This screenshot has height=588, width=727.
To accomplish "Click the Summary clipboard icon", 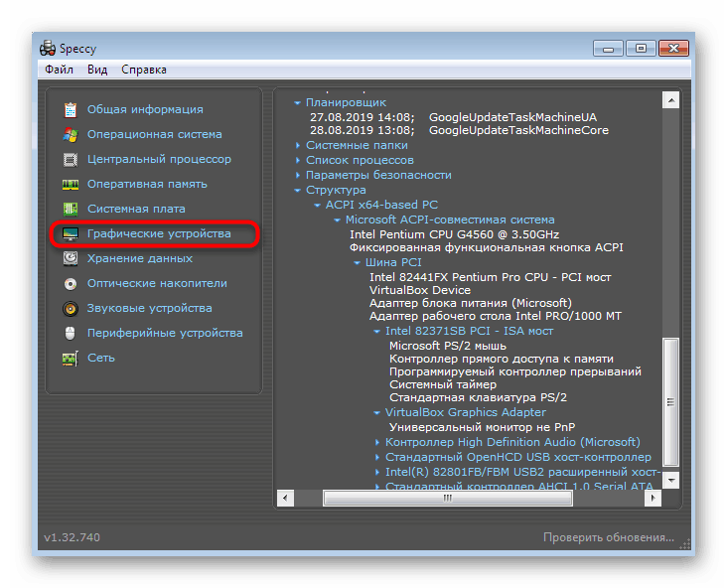I will coord(71,110).
